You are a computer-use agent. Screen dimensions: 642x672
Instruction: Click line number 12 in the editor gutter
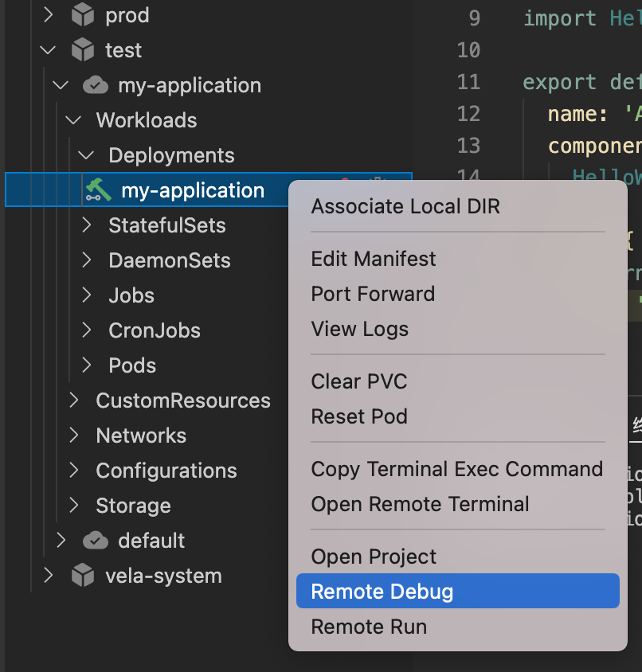(468, 114)
